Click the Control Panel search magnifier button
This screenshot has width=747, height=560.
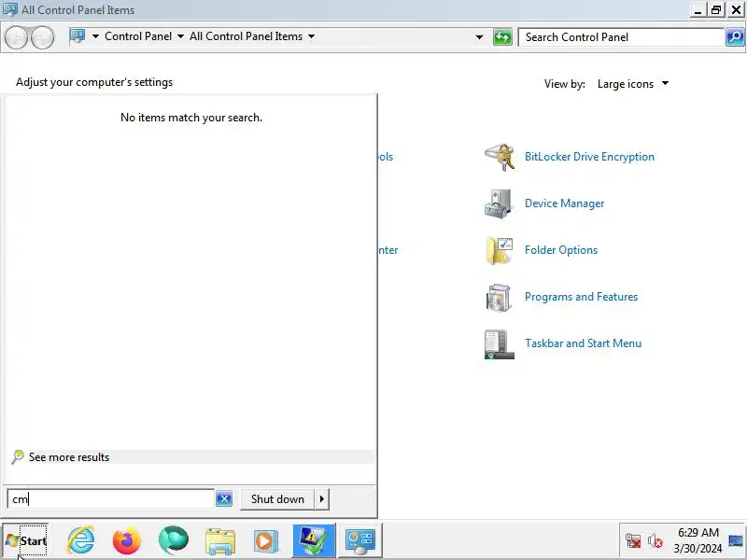pos(735,37)
